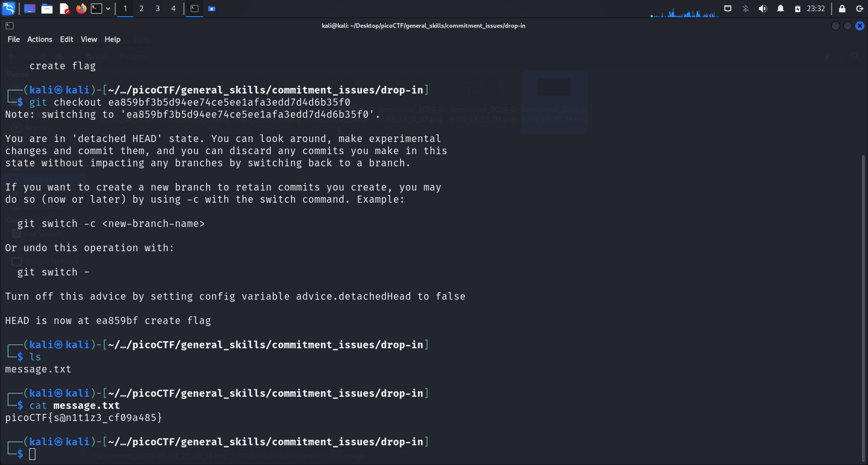Show notifications via bell icon
This screenshot has height=465, width=868.
click(781, 9)
